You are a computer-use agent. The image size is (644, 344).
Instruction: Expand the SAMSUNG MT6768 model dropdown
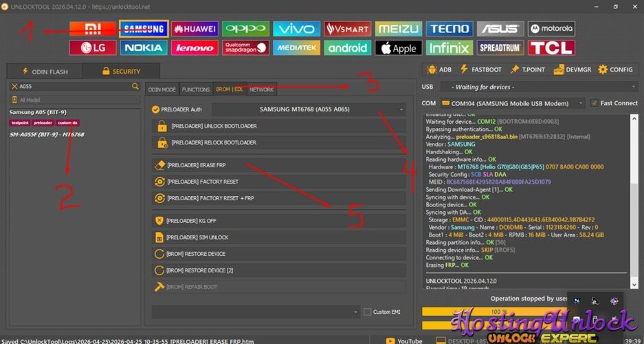(309, 109)
